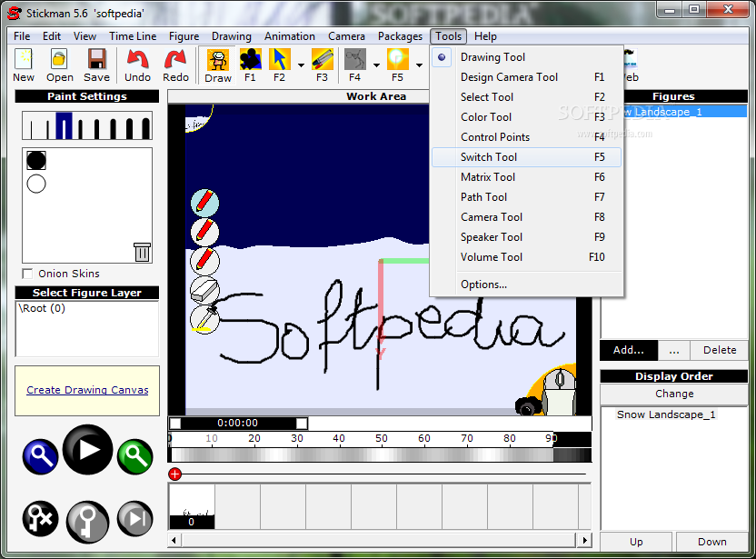Click the filmstrip scroll left arrow
The height and width of the screenshot is (559, 756).
[174, 540]
